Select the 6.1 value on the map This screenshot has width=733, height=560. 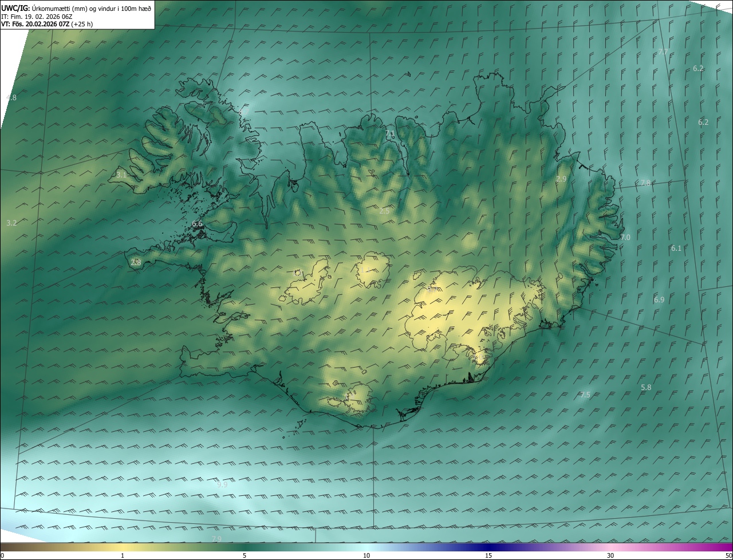tap(676, 249)
